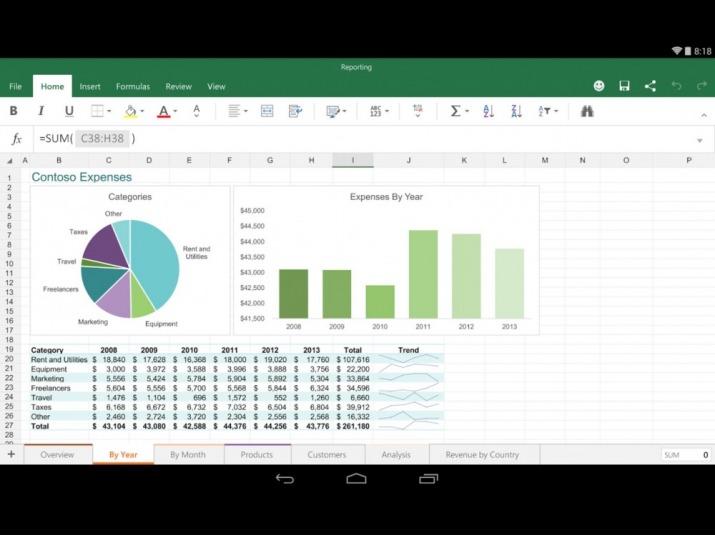715x536 pixels.
Task: Tap the Android home button
Action: coord(357,479)
